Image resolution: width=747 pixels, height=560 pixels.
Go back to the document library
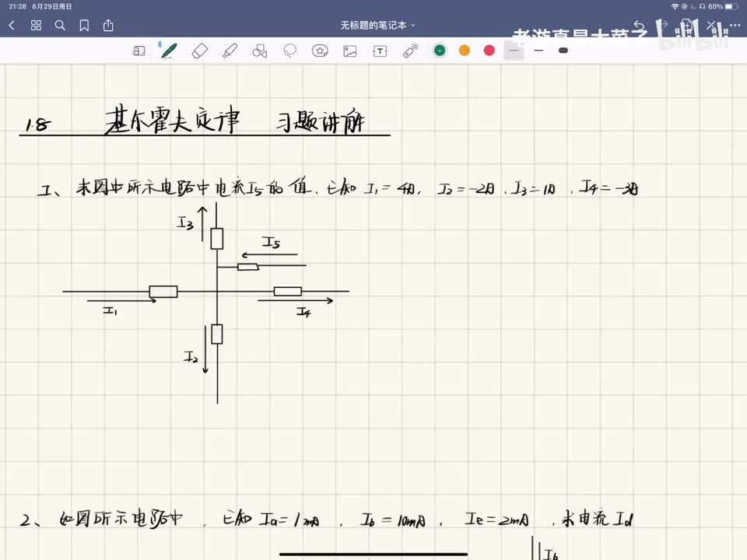(12, 25)
